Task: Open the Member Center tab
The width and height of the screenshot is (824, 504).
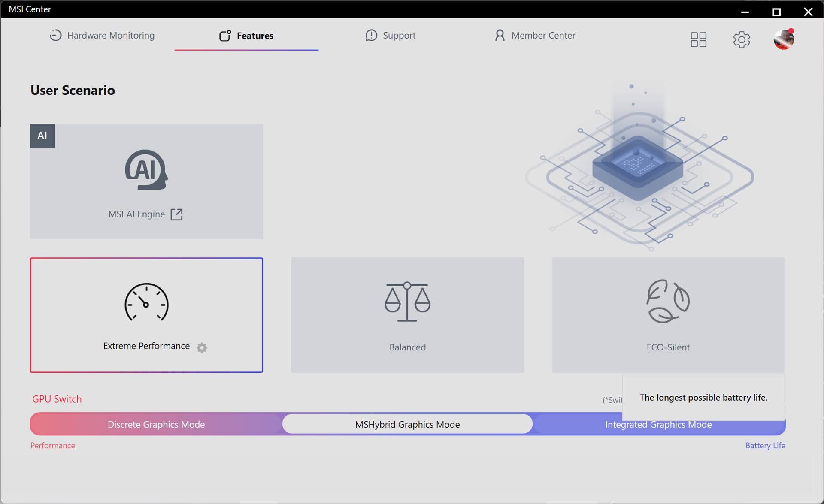Action: coord(535,36)
